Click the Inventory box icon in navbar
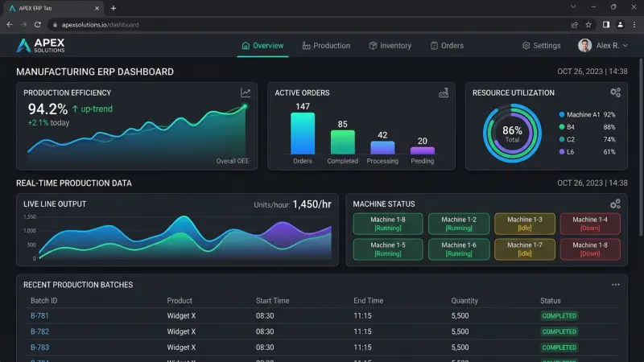644x362 pixels. click(373, 46)
